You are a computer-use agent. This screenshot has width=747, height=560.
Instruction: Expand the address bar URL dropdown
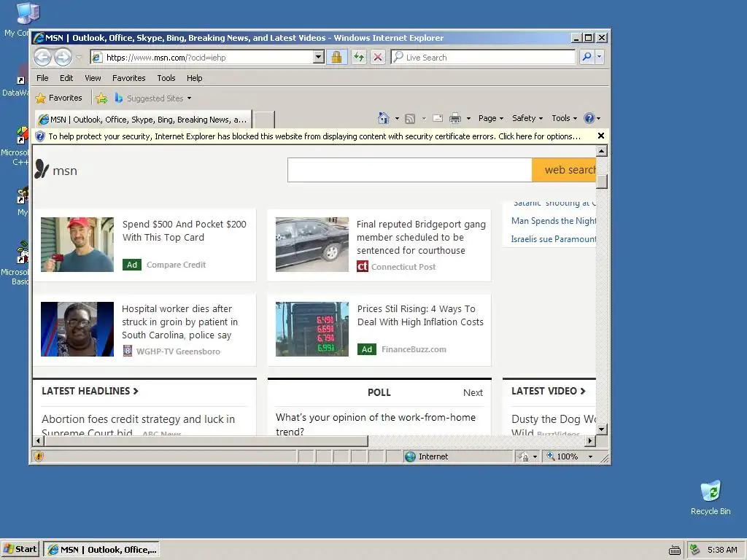319,57
